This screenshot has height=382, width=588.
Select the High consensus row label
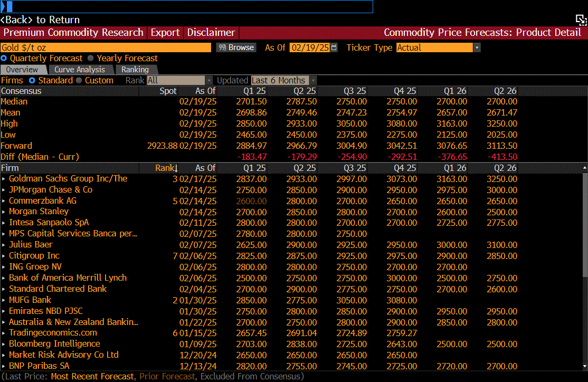point(10,123)
